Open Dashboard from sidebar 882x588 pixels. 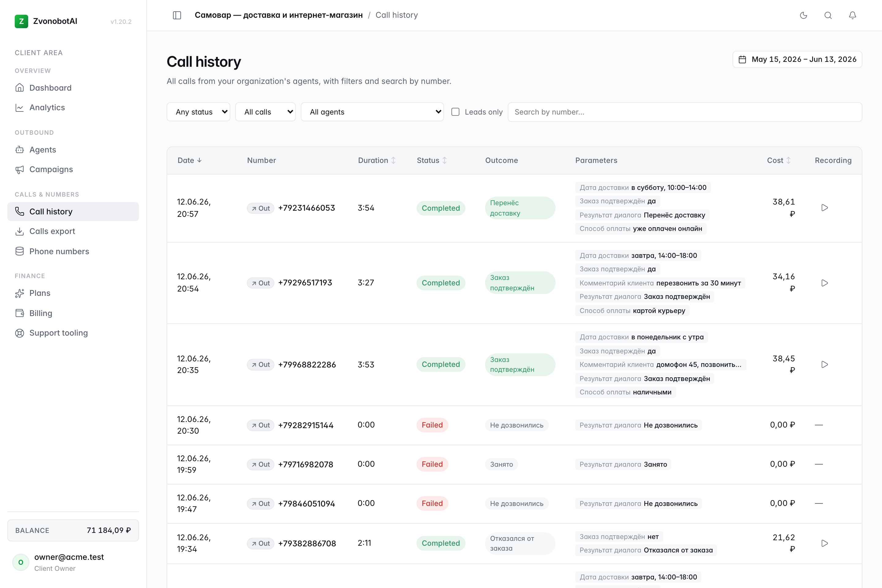73,88
